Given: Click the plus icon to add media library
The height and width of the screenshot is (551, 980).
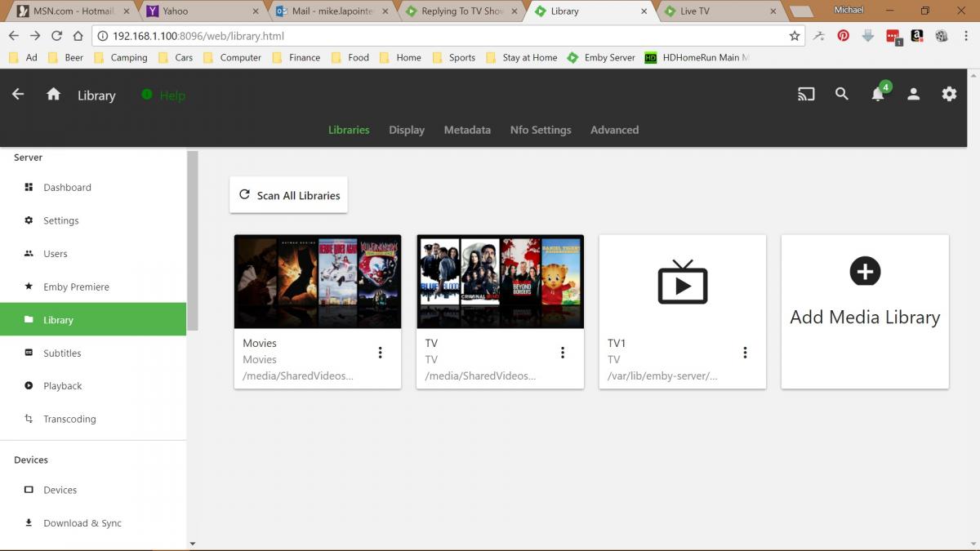Looking at the screenshot, I should [x=865, y=271].
